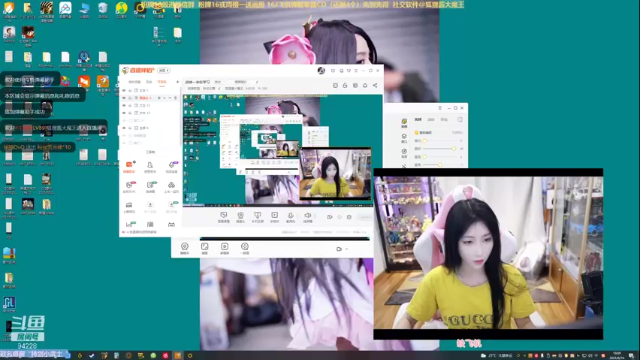Click the share icon in header
This screenshot has width=640, height=360.
375,85
